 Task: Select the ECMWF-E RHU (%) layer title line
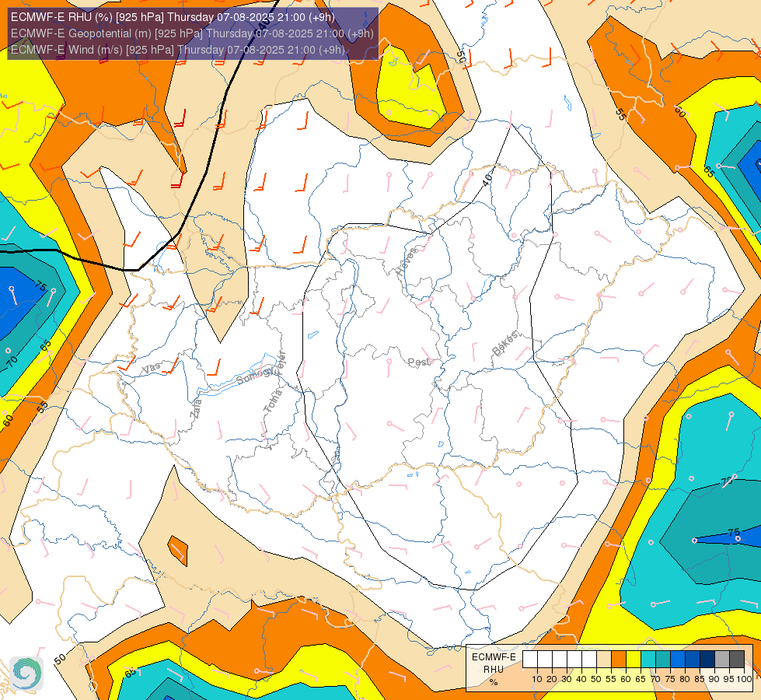tap(173, 17)
